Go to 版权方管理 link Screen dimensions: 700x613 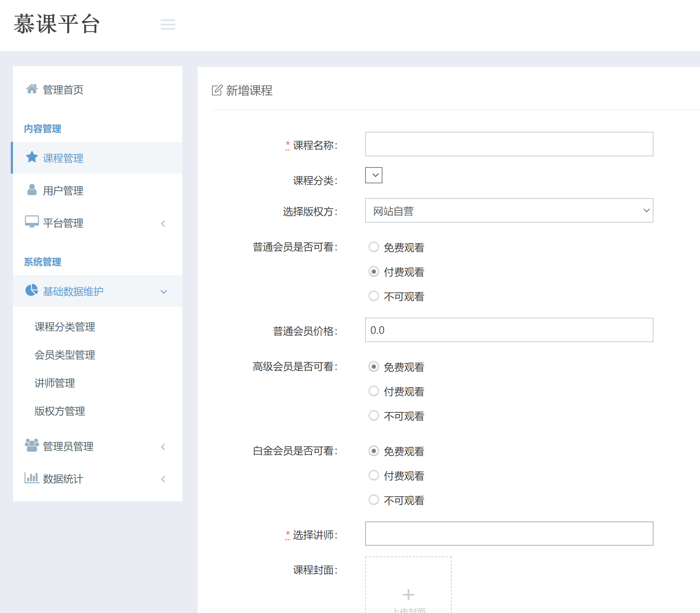[60, 411]
